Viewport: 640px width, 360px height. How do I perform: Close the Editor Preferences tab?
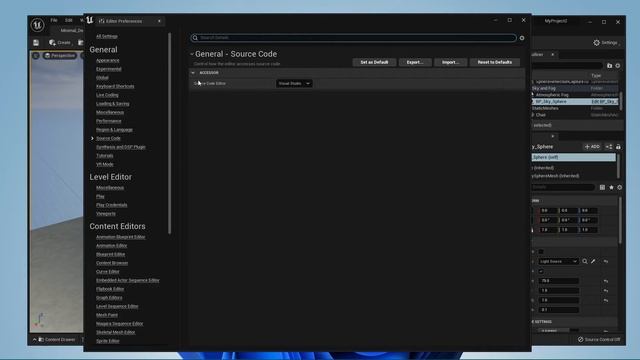(x=159, y=21)
